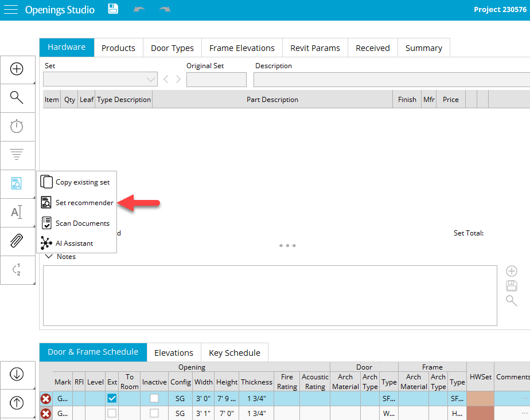Add a new note with plus icon
This screenshot has width=530, height=420.
(x=512, y=271)
